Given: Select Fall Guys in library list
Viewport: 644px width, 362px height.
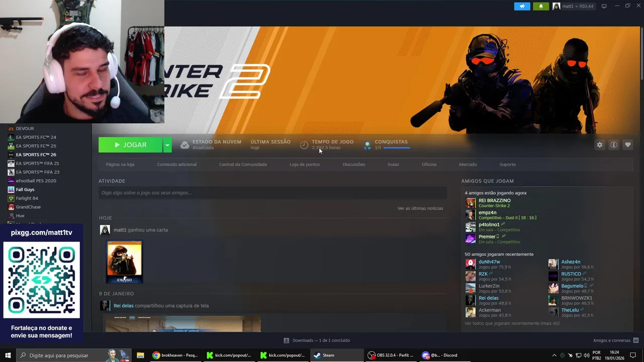Looking at the screenshot, I should click(25, 190).
